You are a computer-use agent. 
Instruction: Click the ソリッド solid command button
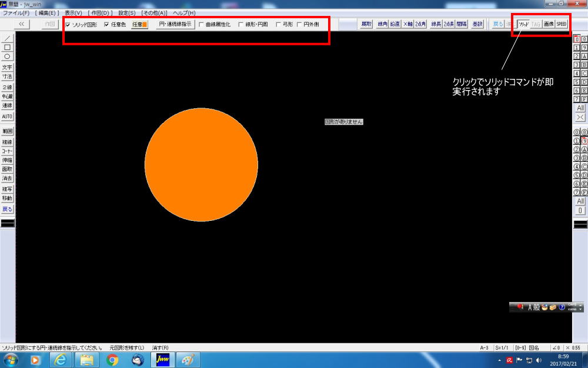click(523, 24)
